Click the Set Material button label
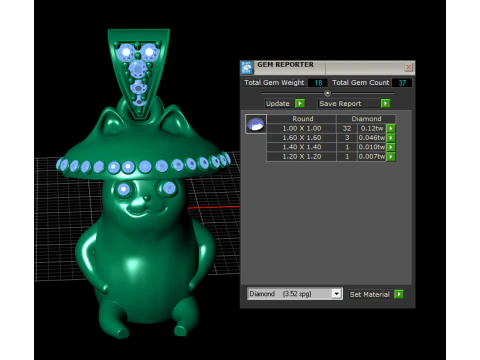Viewport: 480px width, 360px height. point(370,294)
